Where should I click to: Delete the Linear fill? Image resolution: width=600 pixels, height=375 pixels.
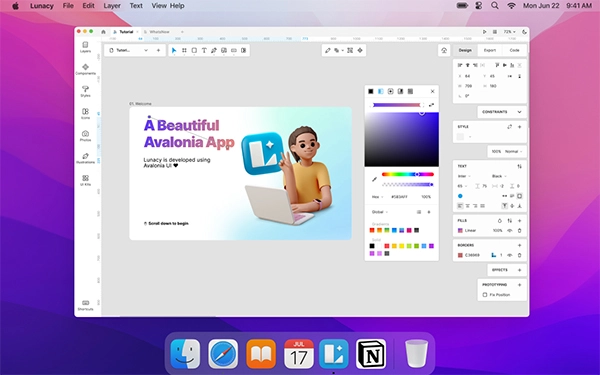tap(519, 230)
